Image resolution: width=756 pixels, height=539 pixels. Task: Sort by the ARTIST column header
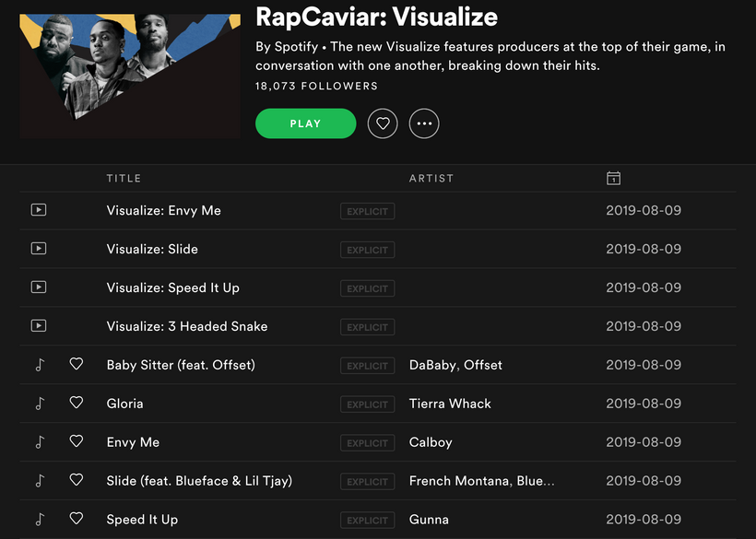coord(431,178)
